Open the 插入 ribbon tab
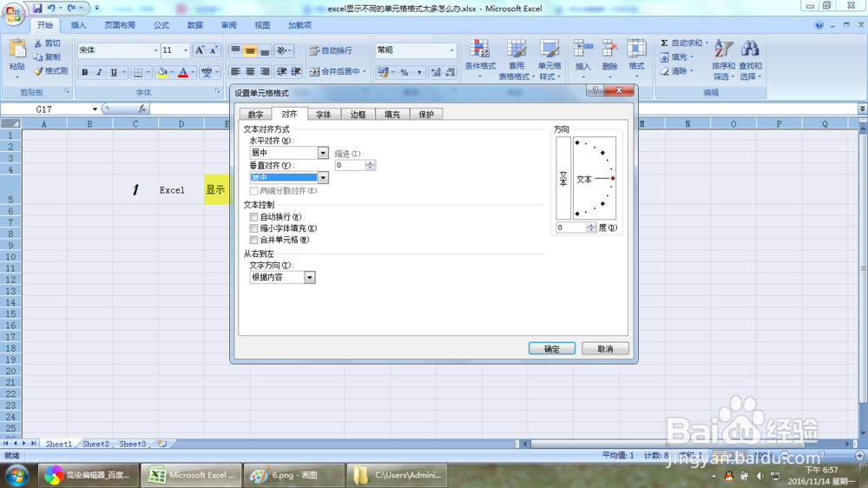Image resolution: width=868 pixels, height=488 pixels. (x=79, y=25)
